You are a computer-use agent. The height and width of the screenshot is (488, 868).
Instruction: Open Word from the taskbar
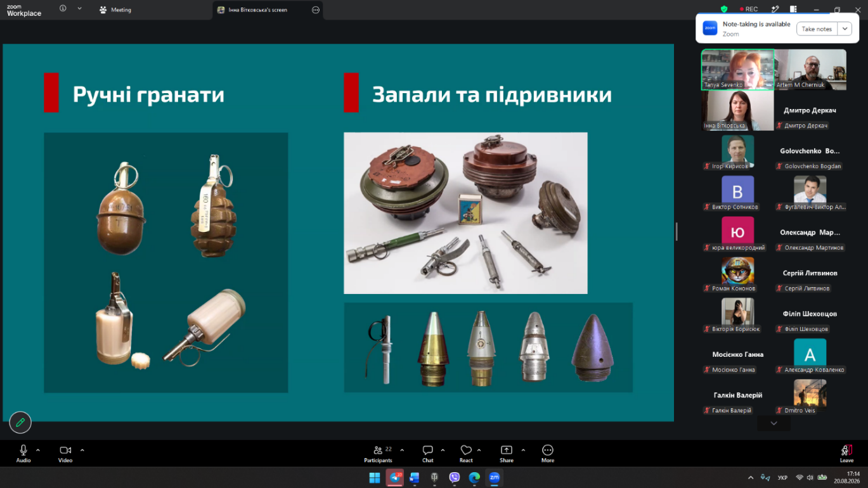[415, 477]
